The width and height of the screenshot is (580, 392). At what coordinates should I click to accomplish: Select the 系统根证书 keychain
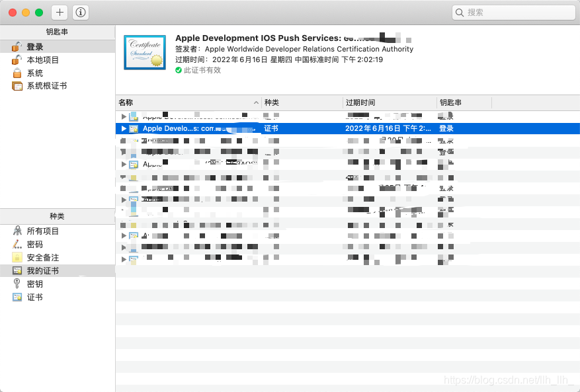58,86
